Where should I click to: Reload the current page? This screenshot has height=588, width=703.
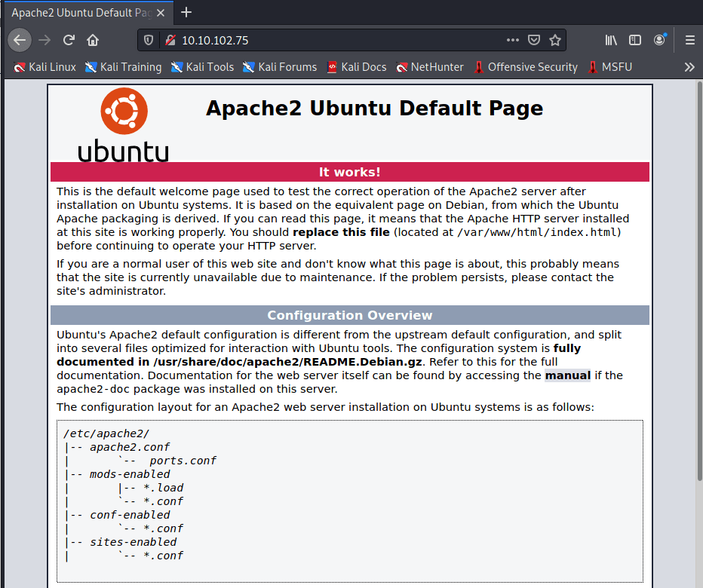click(x=69, y=40)
